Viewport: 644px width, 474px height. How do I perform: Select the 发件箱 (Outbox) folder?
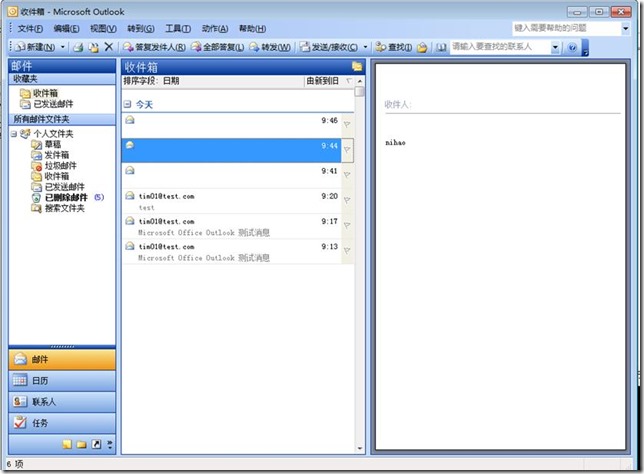(50, 155)
